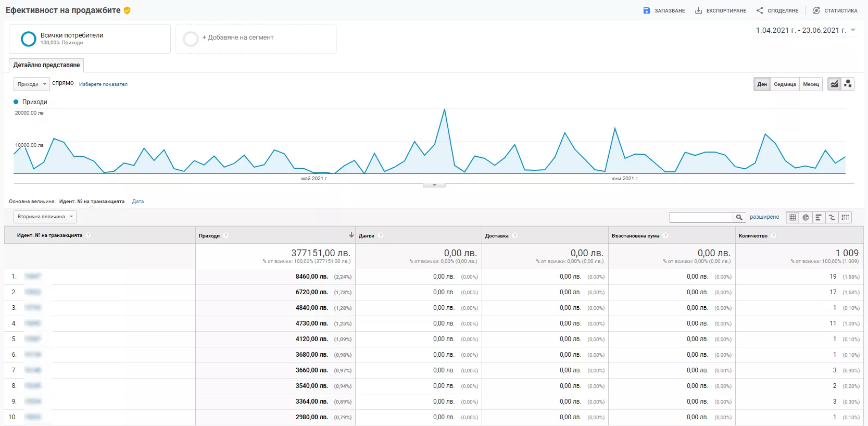
Task: Select the line chart view icon
Action: [x=834, y=84]
